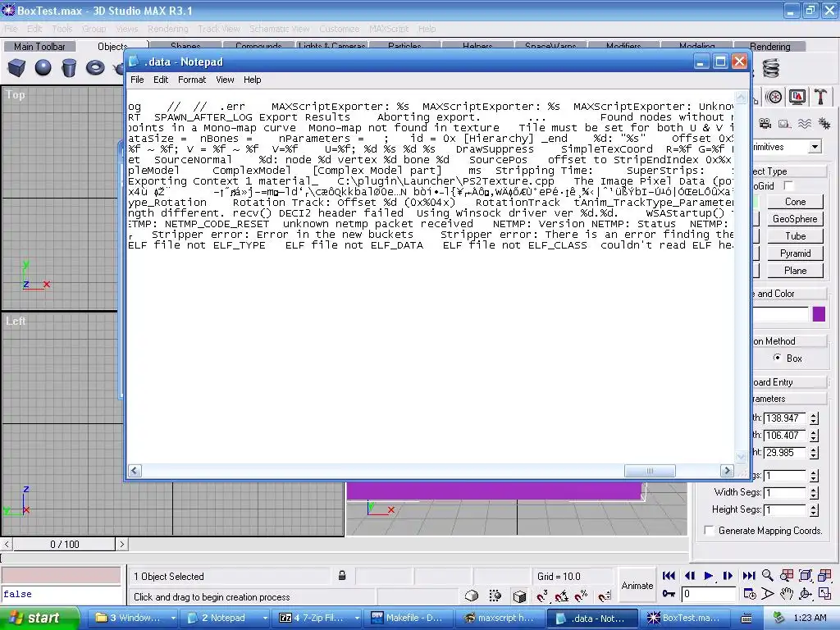Open Notepad Format menu
Image resolution: width=840 pixels, height=630 pixels.
point(192,80)
